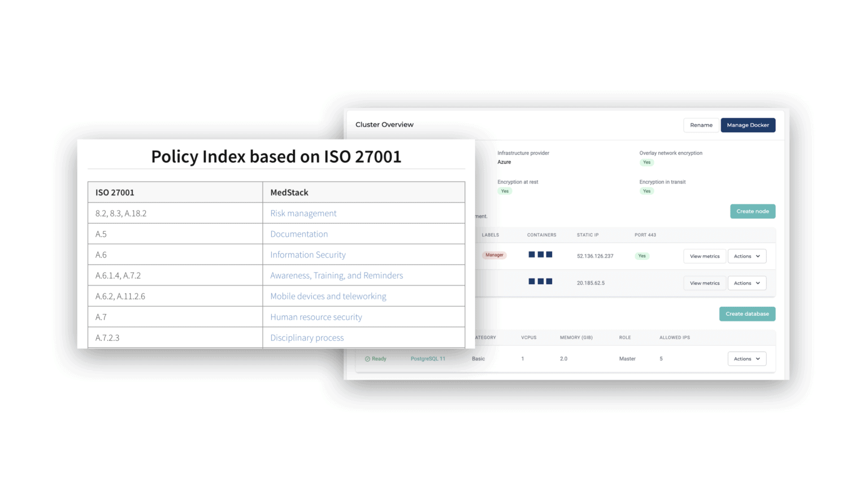
Task: Click the Yes badge under Encryption at rest
Action: point(505,191)
